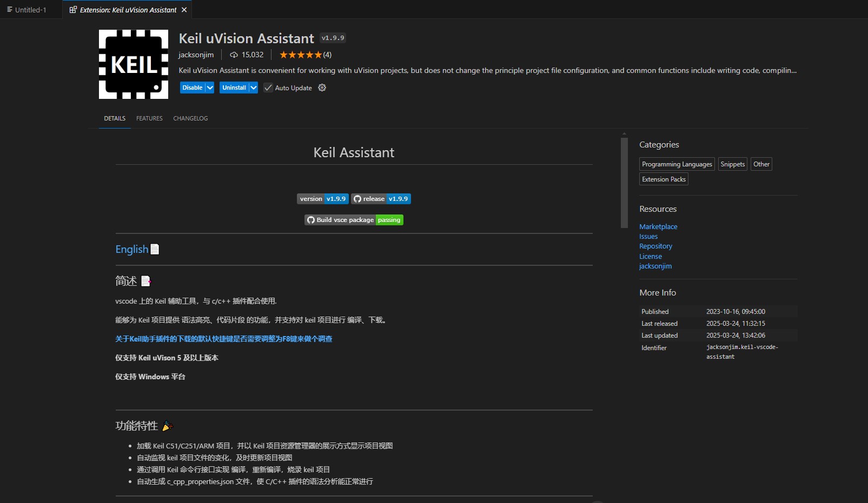Image resolution: width=868 pixels, height=503 pixels.
Task: Click the document icon beside 简述 heading
Action: [x=146, y=281]
